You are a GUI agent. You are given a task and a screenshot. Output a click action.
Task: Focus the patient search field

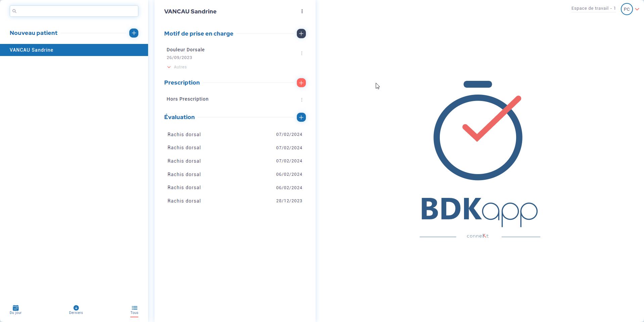(x=74, y=11)
